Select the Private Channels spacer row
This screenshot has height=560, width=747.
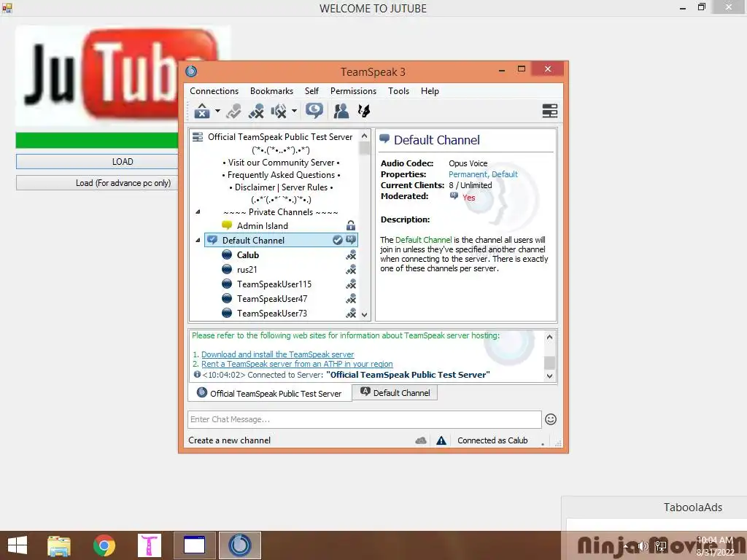(281, 212)
